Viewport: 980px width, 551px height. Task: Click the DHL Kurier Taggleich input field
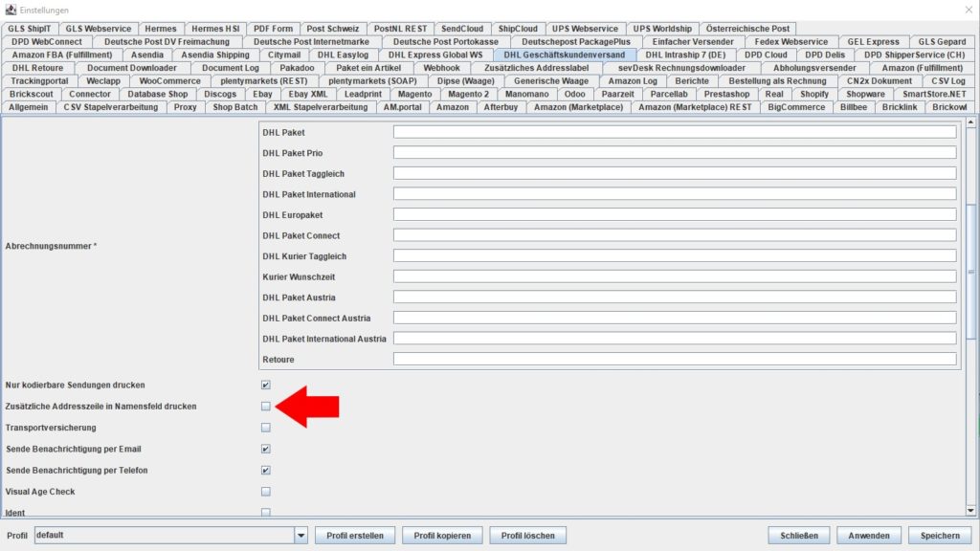[675, 255]
